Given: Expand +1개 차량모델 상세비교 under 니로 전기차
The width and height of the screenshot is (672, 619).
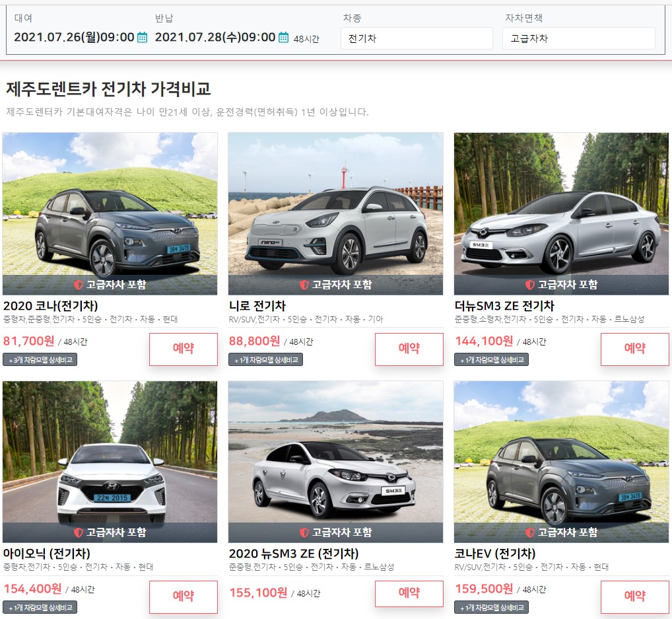Looking at the screenshot, I should (x=266, y=359).
